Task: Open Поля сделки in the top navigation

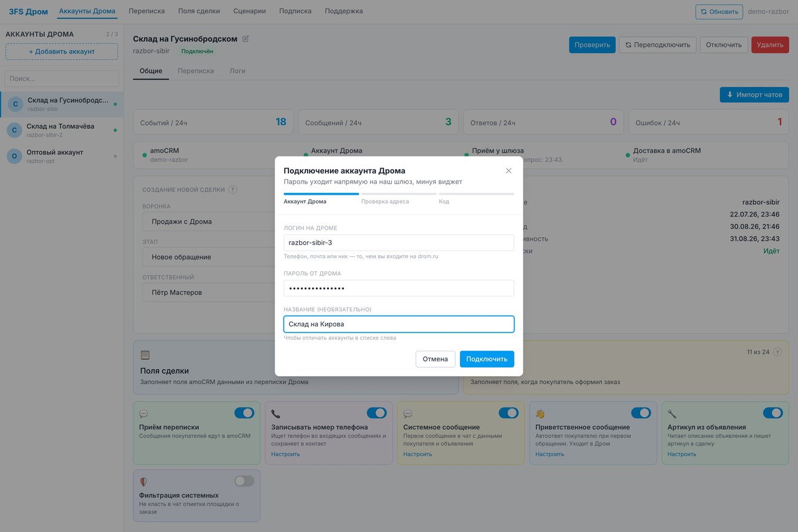Action: tap(199, 11)
